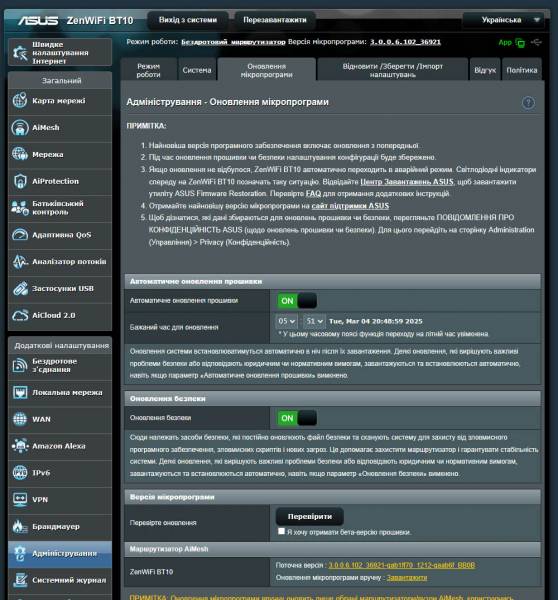Click firmware version 3.0.0.6.102_36921 header link
This screenshot has height=600, width=558.
[x=405, y=42]
